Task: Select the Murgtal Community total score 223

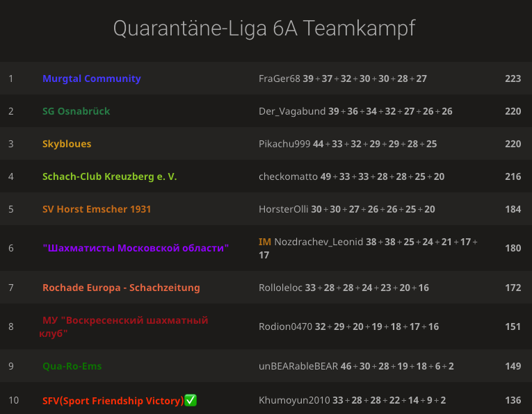Action: [513, 78]
